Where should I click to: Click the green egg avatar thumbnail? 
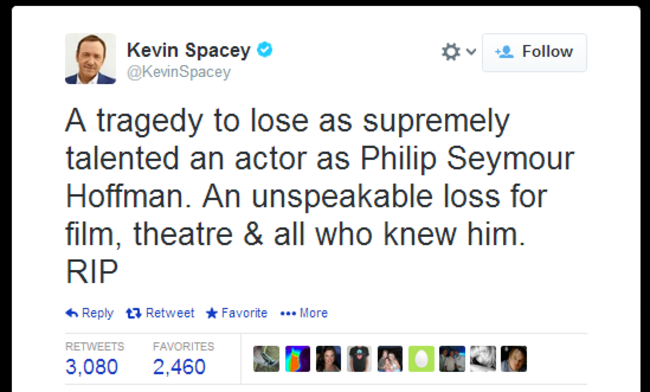click(x=421, y=359)
